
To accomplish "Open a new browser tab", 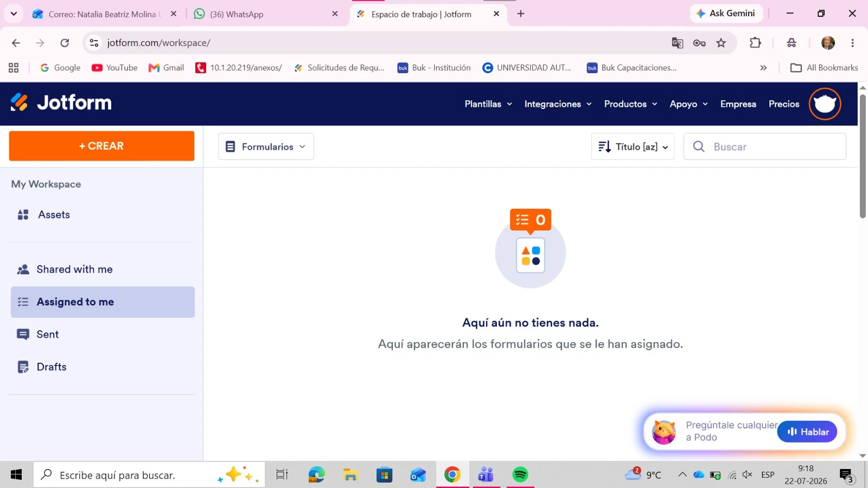I will (x=521, y=14).
